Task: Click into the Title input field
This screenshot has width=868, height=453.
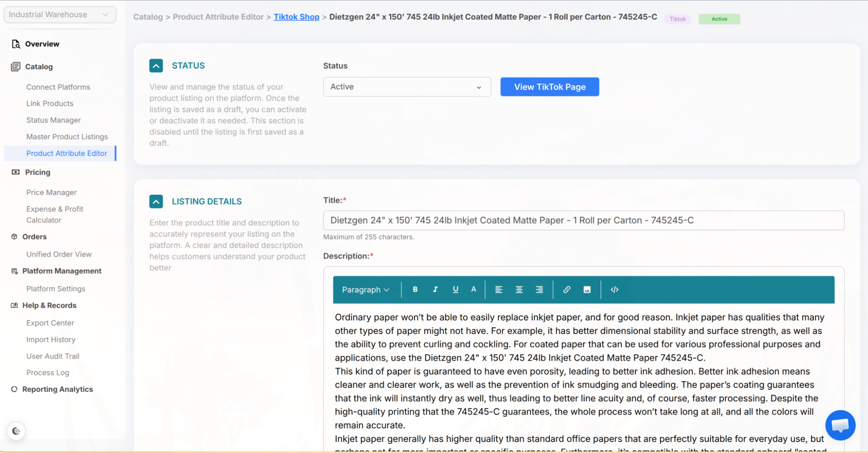Action: coord(584,220)
